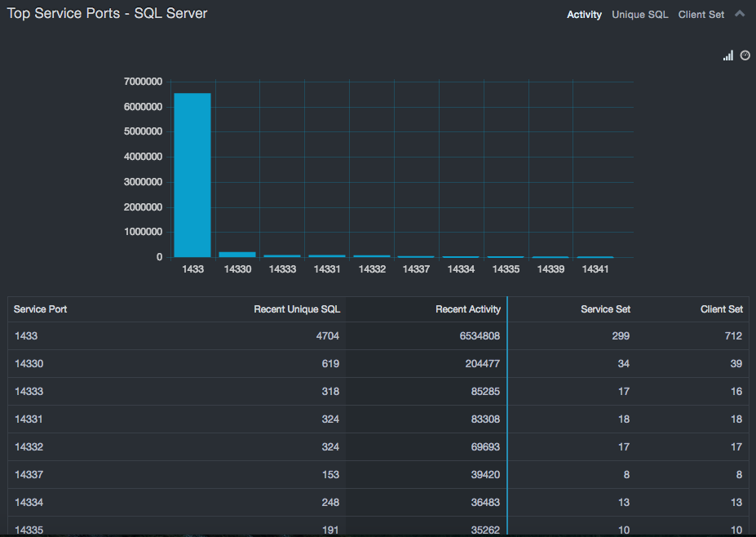Click the tall 1433 bar in chart
The height and width of the screenshot is (537, 756).
[x=192, y=175]
